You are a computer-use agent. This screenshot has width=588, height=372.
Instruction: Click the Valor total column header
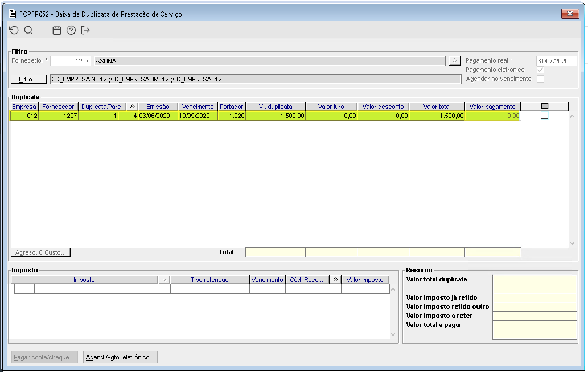437,106
